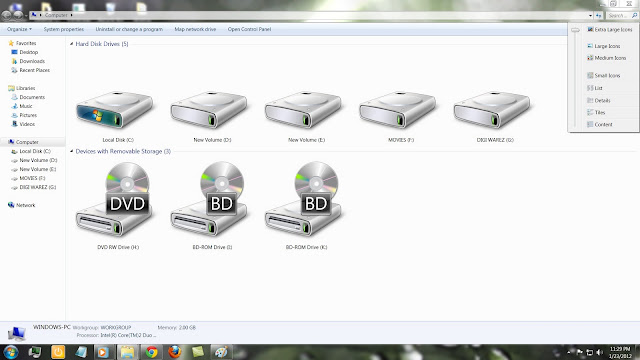Collapse Devices with Removable Storage group
The height and width of the screenshot is (360, 640).
[x=71, y=151]
